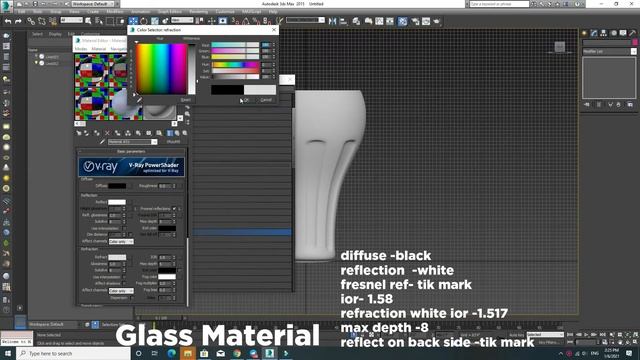Toggle the refraction Exit color checkbox
The image size is (640, 360).
click(179, 270)
